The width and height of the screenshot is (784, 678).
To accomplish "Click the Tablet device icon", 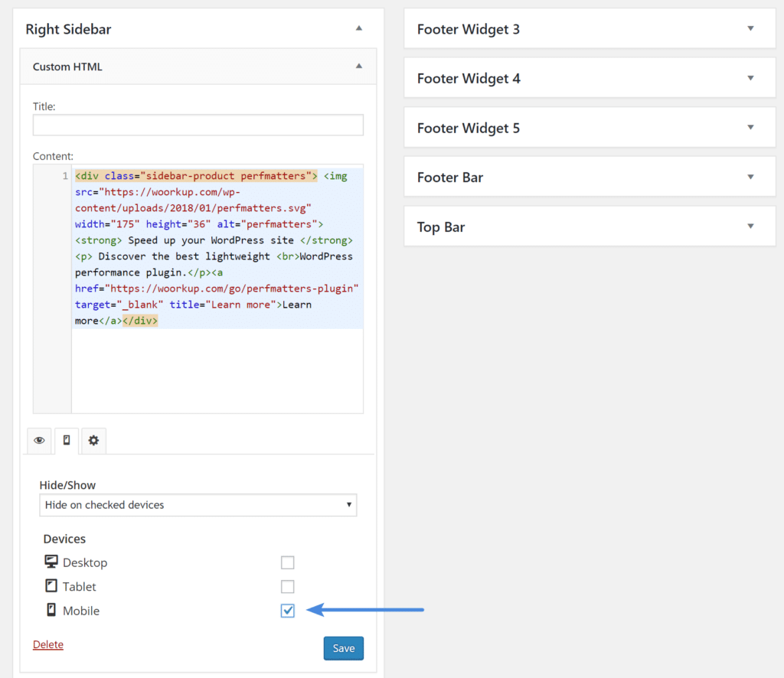I will pyautogui.click(x=51, y=585).
